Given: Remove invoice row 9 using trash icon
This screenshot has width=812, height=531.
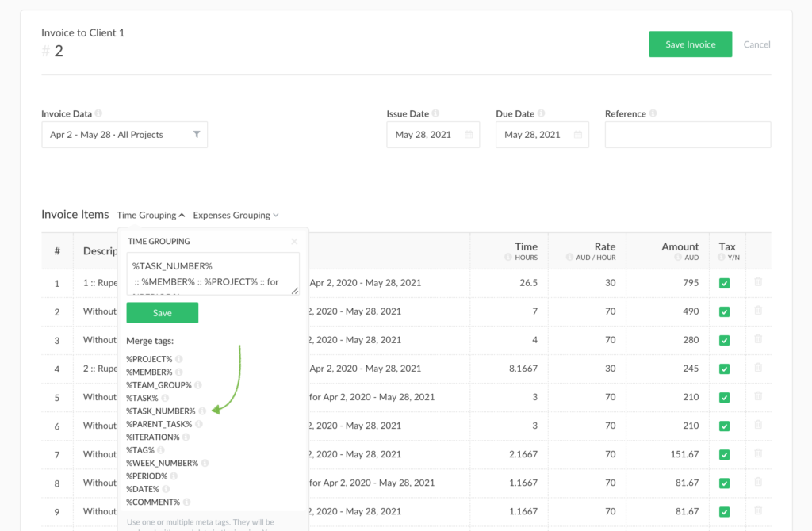Looking at the screenshot, I should click(758, 511).
